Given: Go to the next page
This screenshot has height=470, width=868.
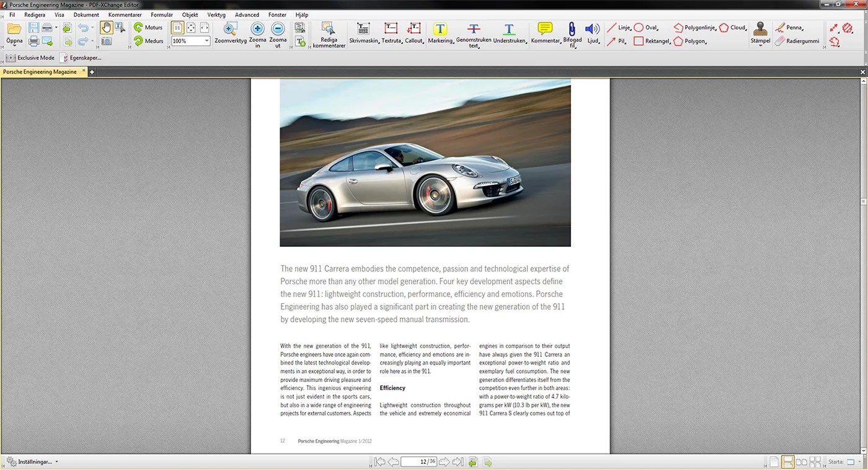Looking at the screenshot, I should (444, 462).
